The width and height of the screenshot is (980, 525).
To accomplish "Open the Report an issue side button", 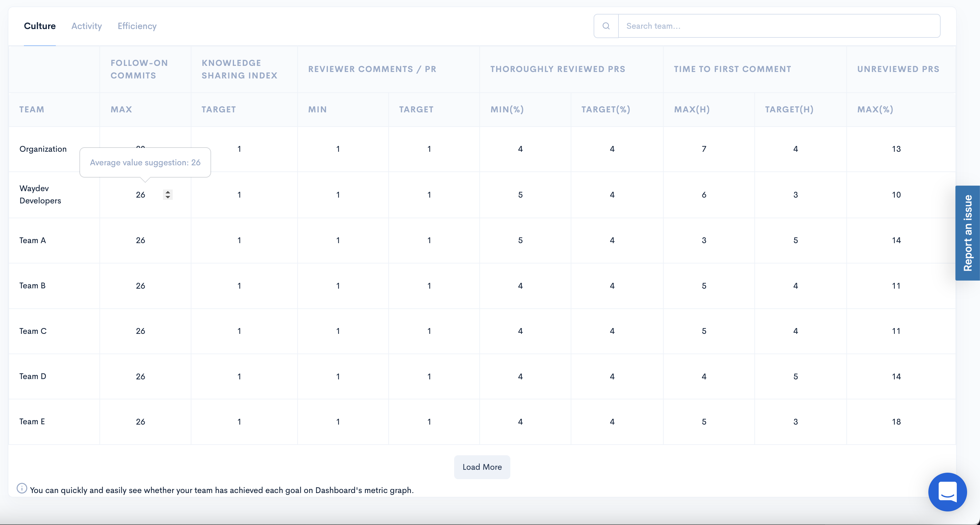I will pyautogui.click(x=967, y=233).
